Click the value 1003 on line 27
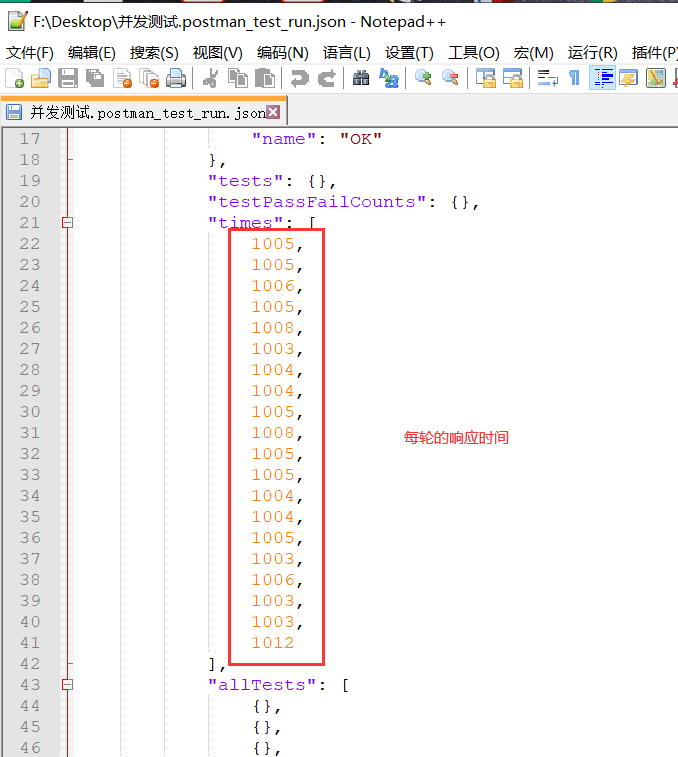This screenshot has height=757, width=678. coord(272,349)
